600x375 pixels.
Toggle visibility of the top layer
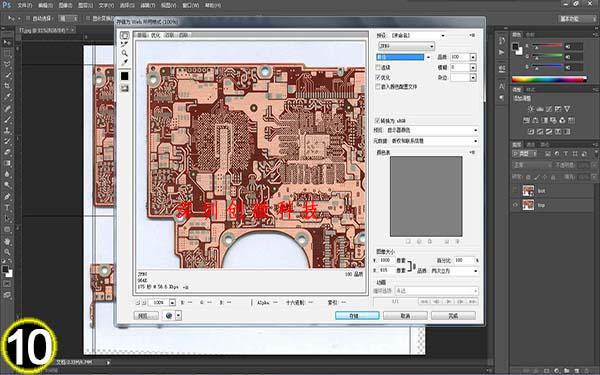(x=515, y=205)
